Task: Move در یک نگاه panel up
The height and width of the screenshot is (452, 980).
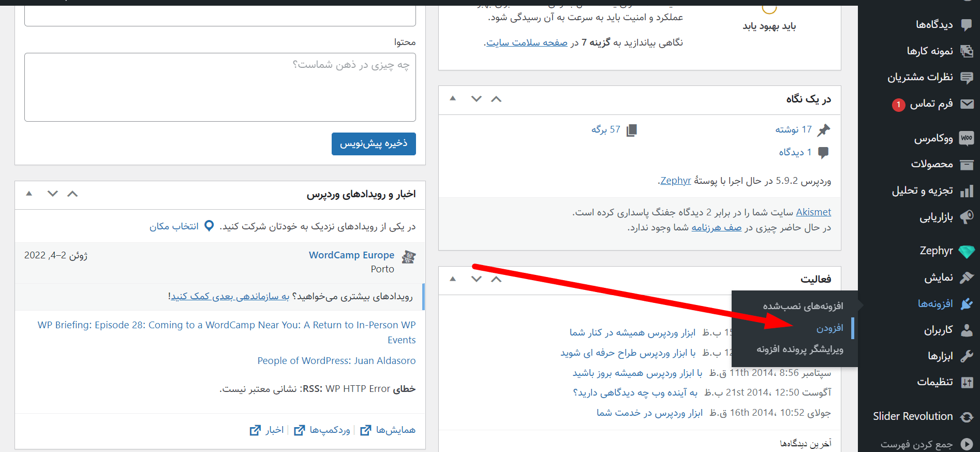Action: tap(496, 99)
